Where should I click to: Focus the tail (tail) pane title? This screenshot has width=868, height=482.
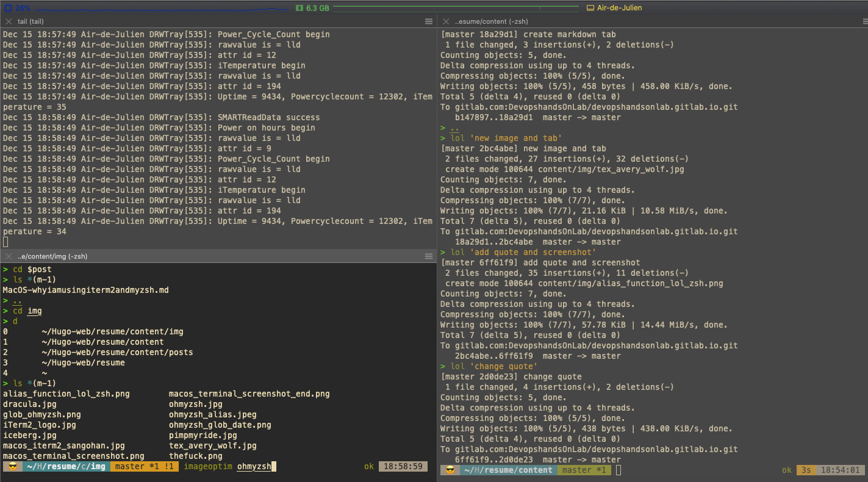30,21
